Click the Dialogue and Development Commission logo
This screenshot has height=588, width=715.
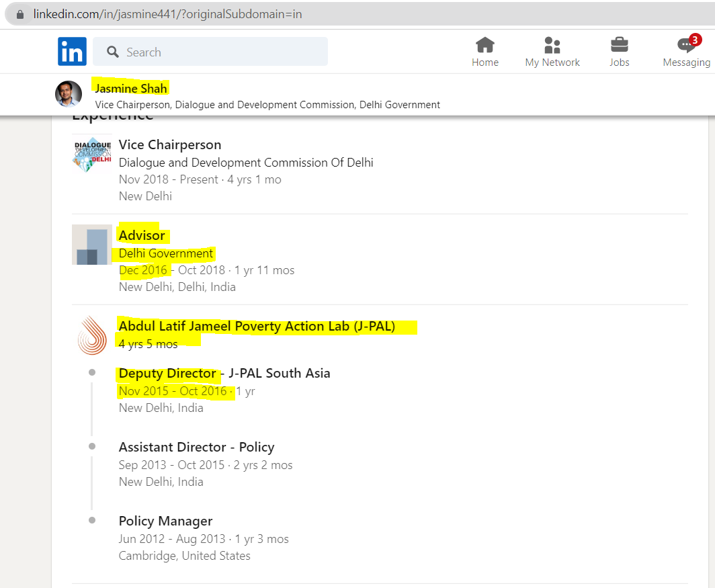point(92,155)
